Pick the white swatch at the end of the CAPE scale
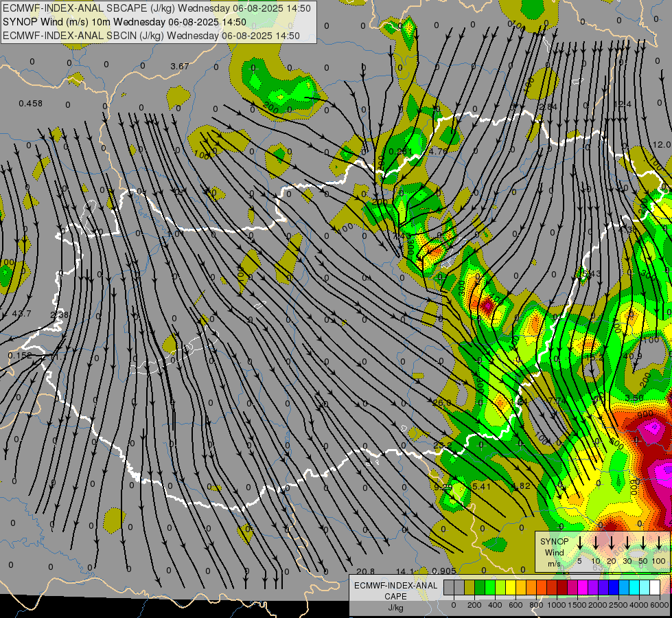Screen dimensions: 672x618 (656, 587)
